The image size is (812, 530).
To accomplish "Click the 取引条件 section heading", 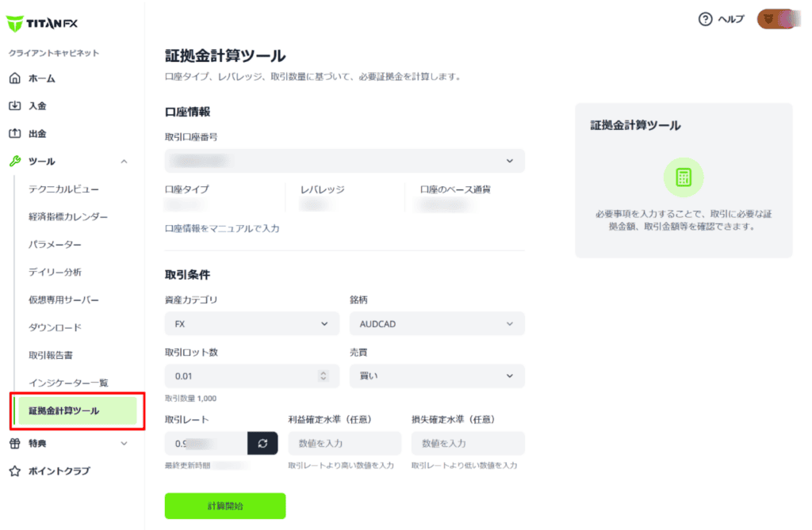I will [x=187, y=275].
